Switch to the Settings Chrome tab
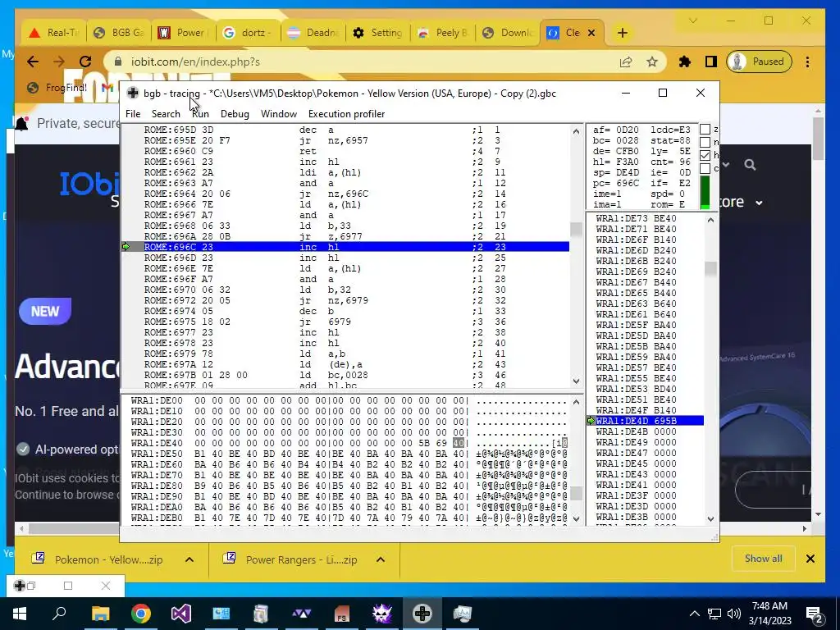Image resolution: width=840 pixels, height=630 pixels. click(378, 33)
